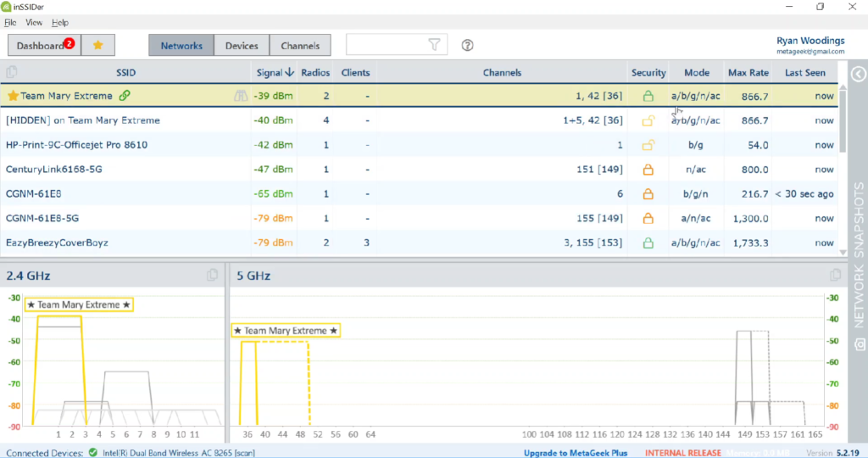The image size is (868, 458).
Task: Expand the Network Snapshots side panel
Action: coord(859,74)
